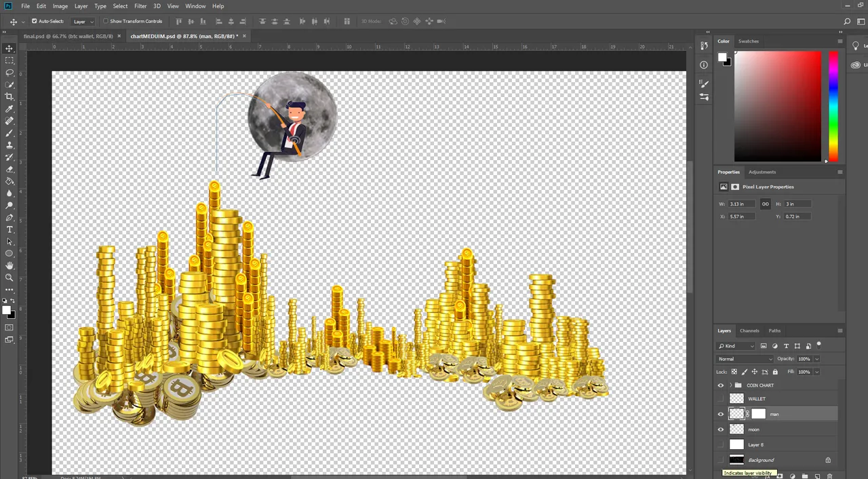Select the Path Selection tool

click(x=9, y=242)
